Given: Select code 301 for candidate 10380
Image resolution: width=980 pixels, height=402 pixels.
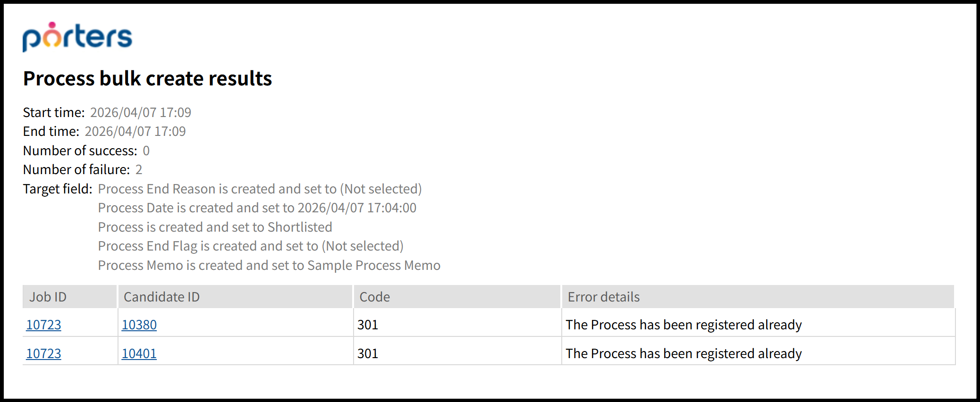Looking at the screenshot, I should coord(368,325).
